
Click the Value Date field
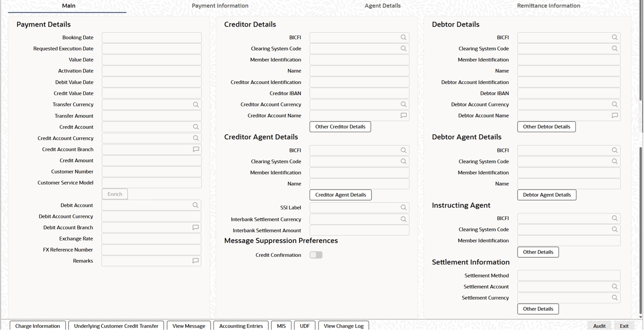(152, 60)
